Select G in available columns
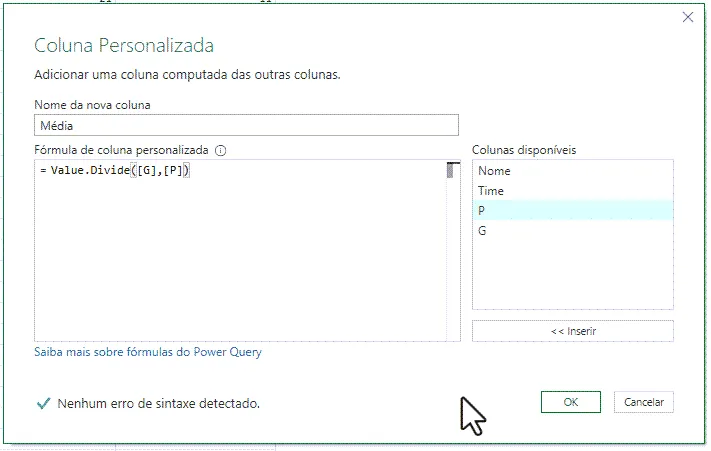 click(572, 231)
